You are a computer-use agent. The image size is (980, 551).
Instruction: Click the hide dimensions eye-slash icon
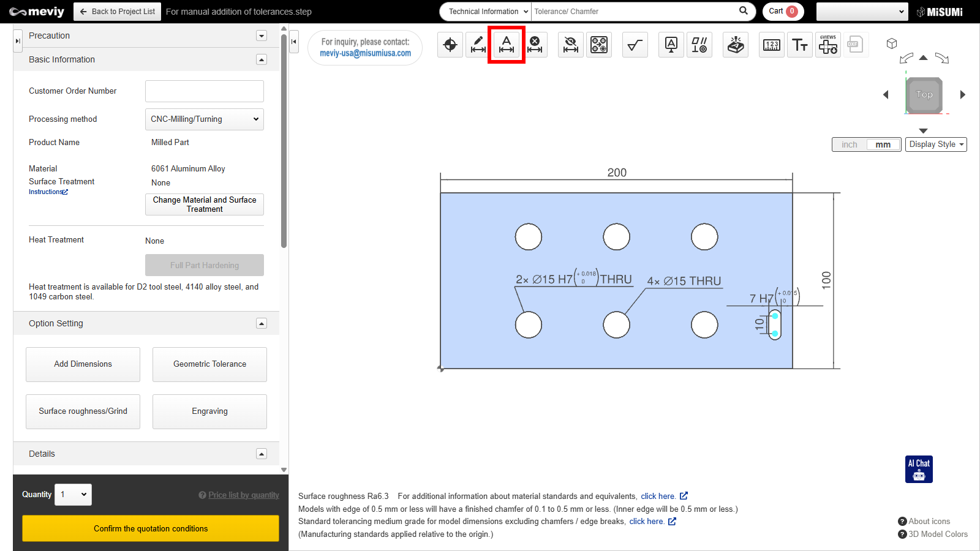(571, 45)
